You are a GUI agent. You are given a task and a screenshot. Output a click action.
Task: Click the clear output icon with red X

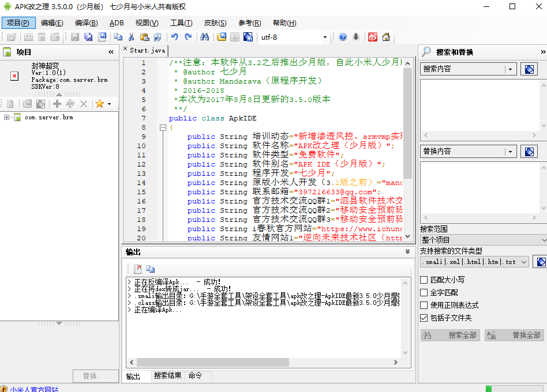[138, 269]
